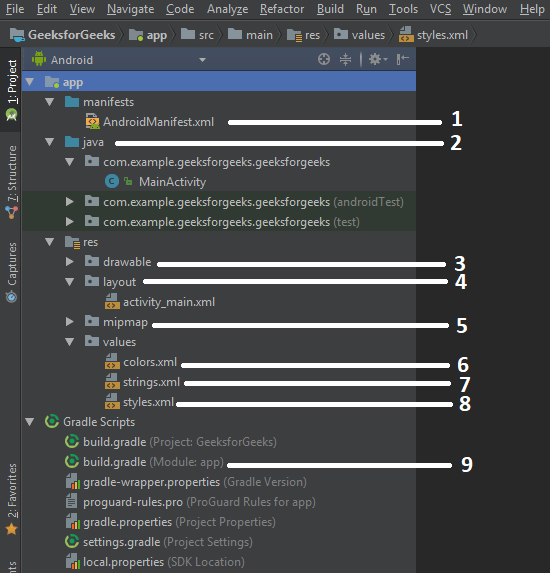Image resolution: width=550 pixels, height=573 pixels.
Task: Click the Scroll from Source crosshair icon
Action: tap(324, 59)
